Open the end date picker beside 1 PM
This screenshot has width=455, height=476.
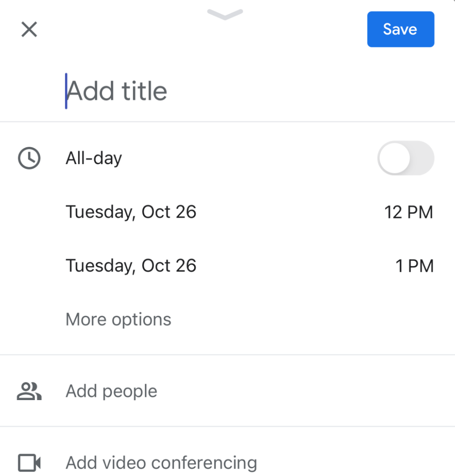(131, 266)
